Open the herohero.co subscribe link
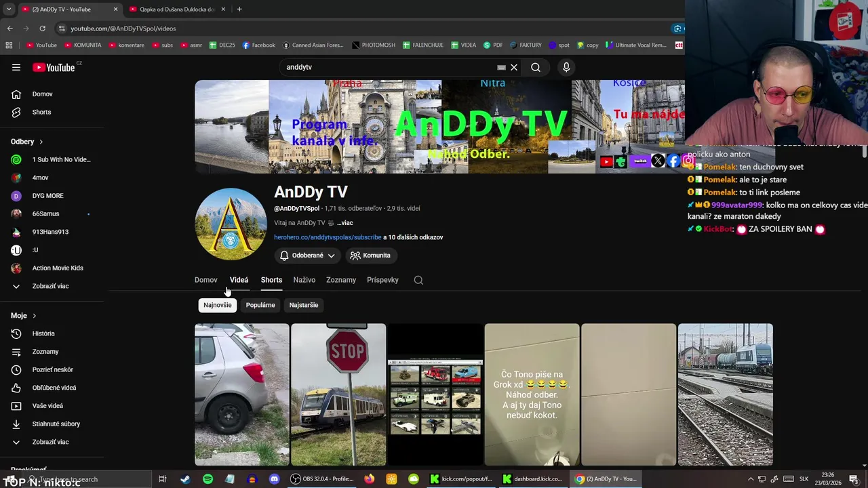The height and width of the screenshot is (488, 868). pyautogui.click(x=328, y=237)
